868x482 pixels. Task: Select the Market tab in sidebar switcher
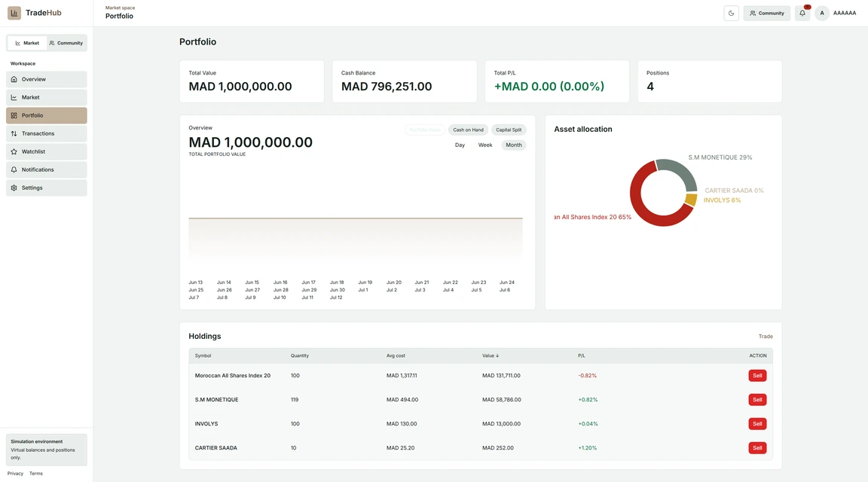[x=27, y=43]
